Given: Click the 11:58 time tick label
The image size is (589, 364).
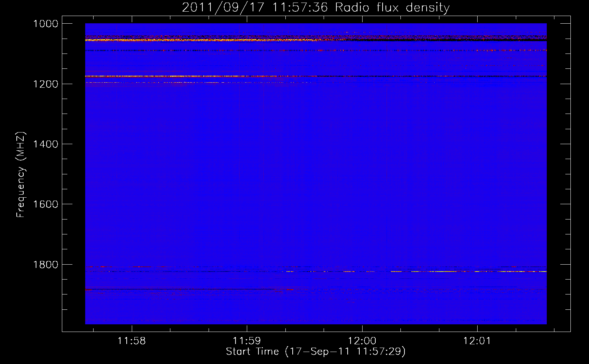Looking at the screenshot, I should pyautogui.click(x=131, y=341).
